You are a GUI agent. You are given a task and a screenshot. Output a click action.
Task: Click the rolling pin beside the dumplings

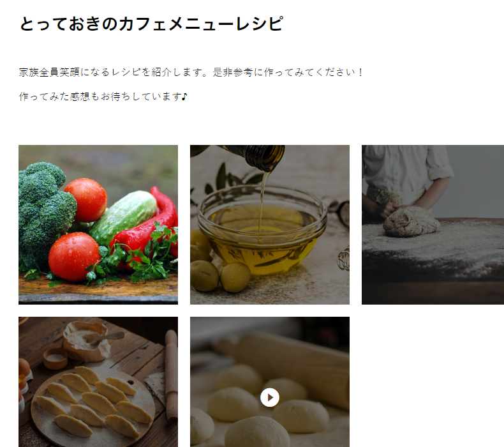[172, 375]
